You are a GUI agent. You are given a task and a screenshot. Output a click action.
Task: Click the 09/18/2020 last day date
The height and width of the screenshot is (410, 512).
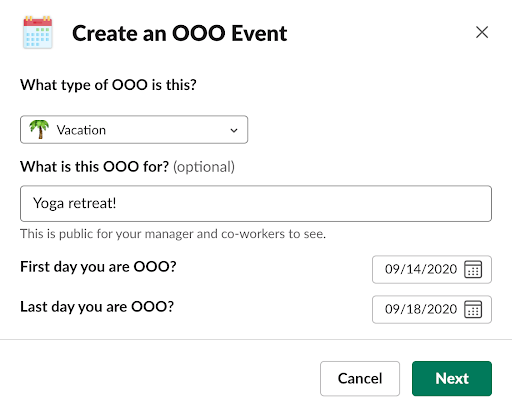coord(421,309)
